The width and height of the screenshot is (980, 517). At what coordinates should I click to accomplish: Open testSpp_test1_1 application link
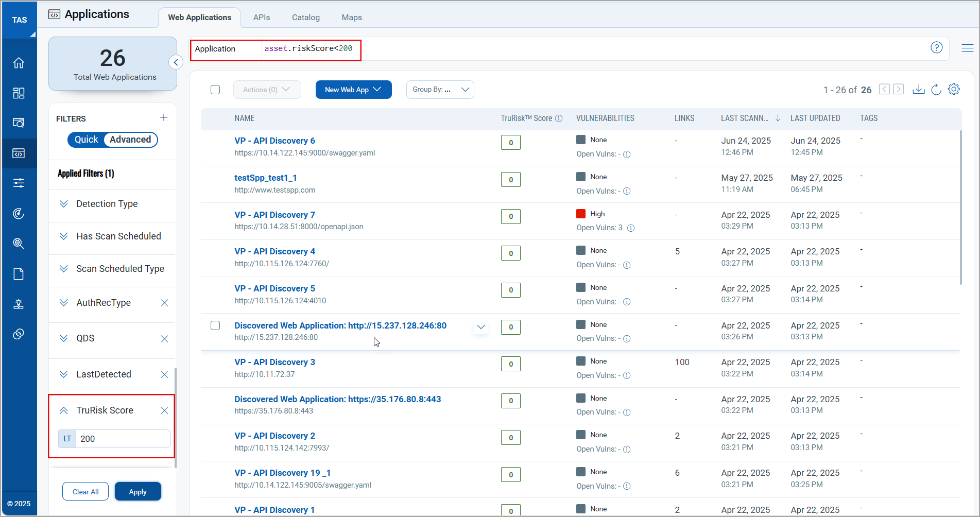(x=266, y=178)
